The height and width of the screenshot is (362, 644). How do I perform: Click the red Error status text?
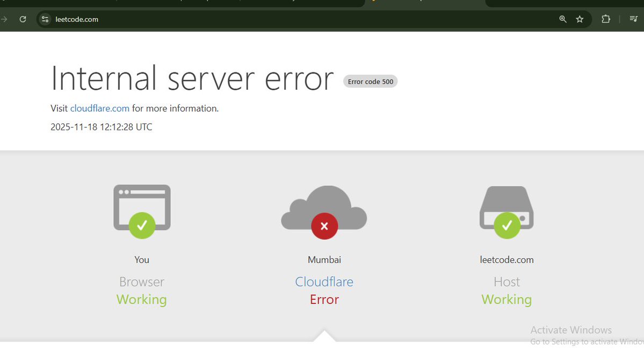click(x=324, y=300)
